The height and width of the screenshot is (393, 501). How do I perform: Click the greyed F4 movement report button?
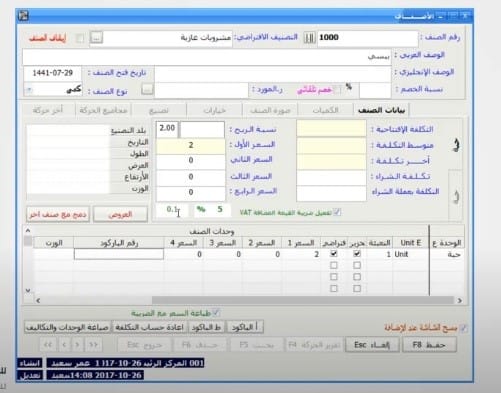[x=314, y=345]
